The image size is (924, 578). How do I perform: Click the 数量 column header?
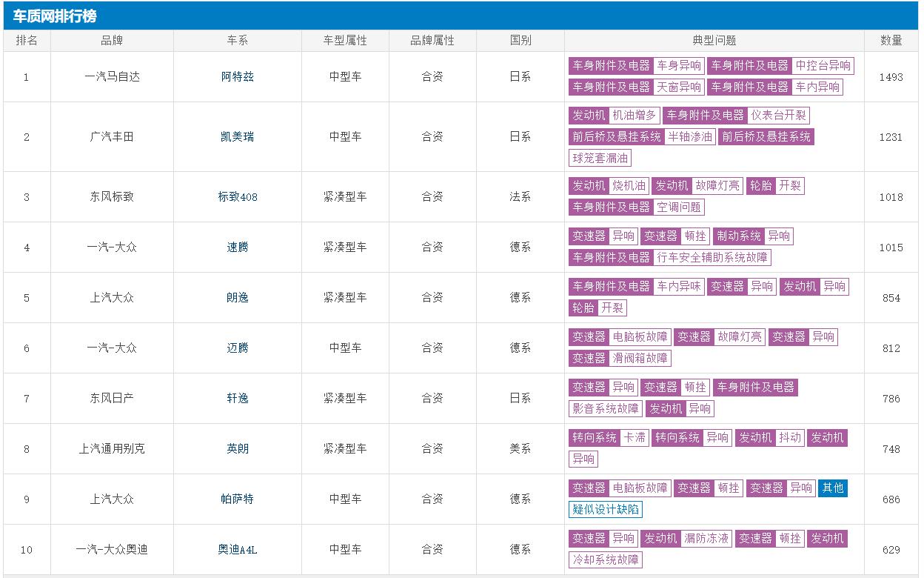pos(891,41)
